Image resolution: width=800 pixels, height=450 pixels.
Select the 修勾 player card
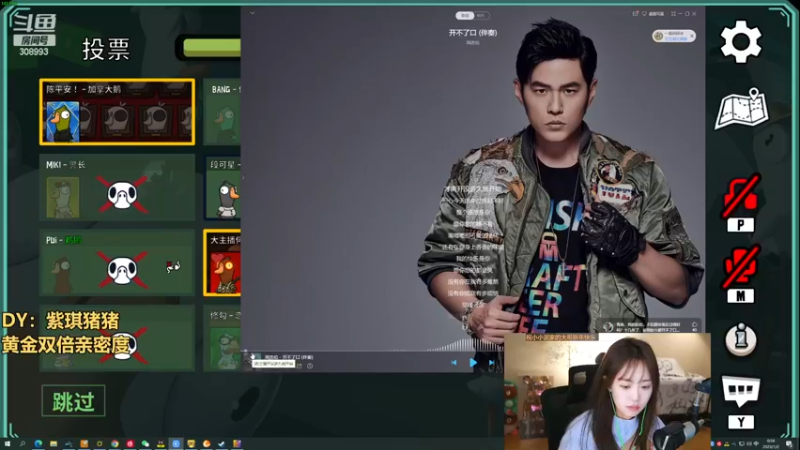(x=222, y=338)
